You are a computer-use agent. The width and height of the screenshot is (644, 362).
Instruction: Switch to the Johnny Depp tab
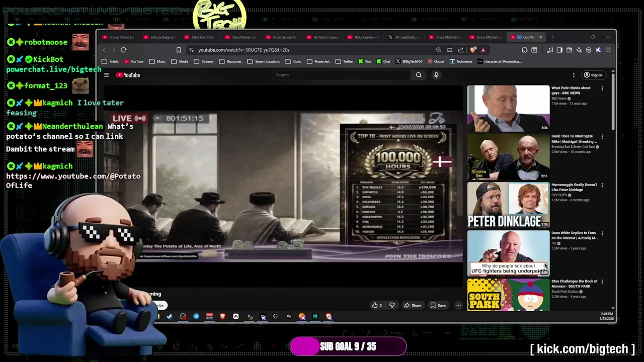click(159, 37)
